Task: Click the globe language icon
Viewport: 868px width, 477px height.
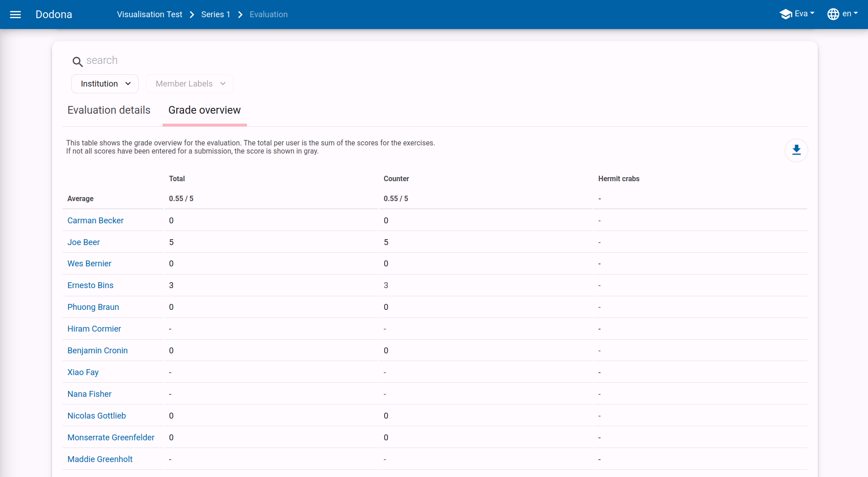Action: click(833, 14)
